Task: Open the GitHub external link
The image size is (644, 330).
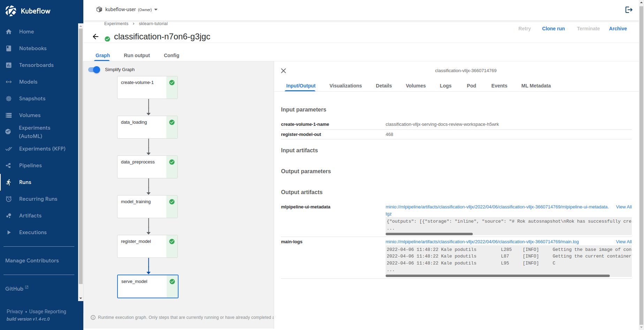Action: pyautogui.click(x=17, y=289)
